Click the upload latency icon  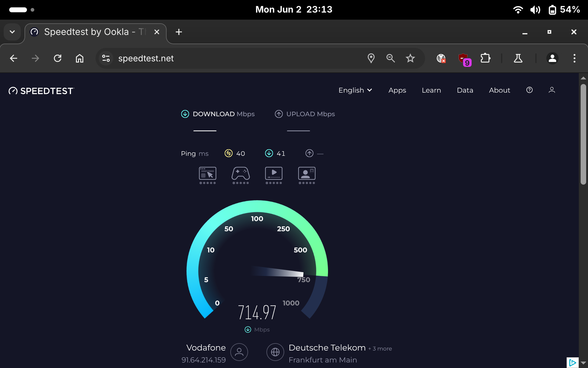(x=309, y=153)
